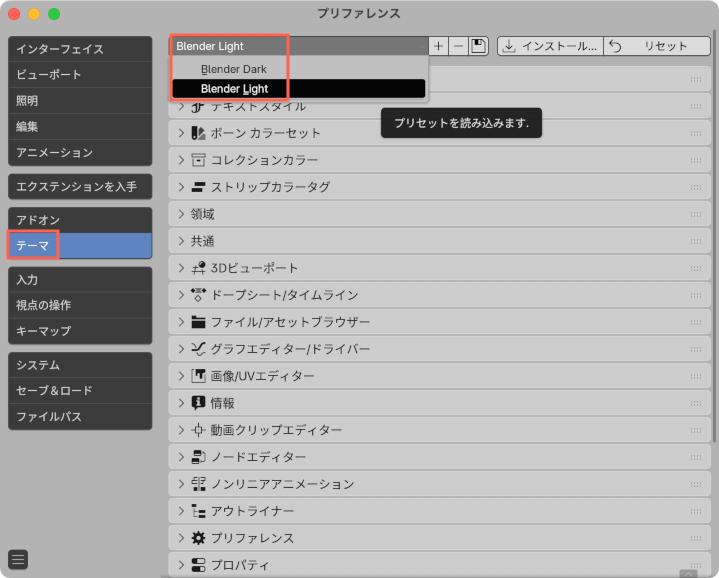Open the セーブ&ロード preferences tab
This screenshot has width=719, height=578.
(80, 391)
